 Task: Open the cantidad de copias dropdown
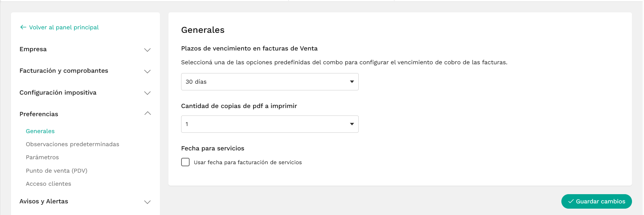[270, 124]
